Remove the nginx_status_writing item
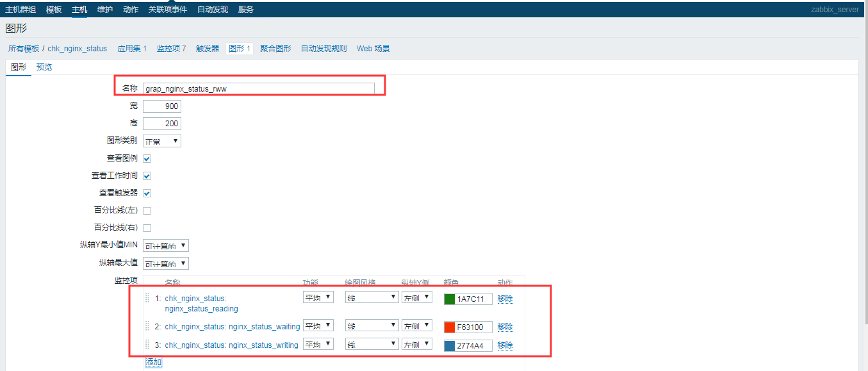This screenshot has height=371, width=868. click(x=505, y=345)
